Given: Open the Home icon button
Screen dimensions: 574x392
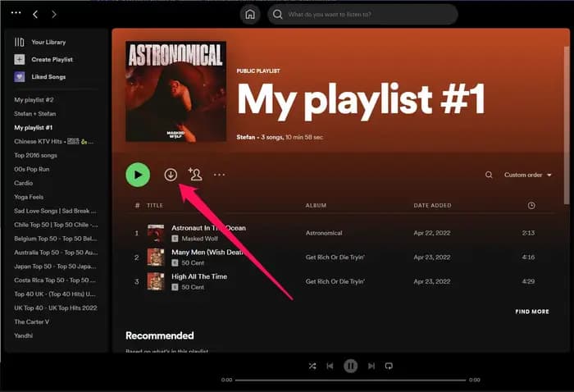Looking at the screenshot, I should tap(250, 14).
